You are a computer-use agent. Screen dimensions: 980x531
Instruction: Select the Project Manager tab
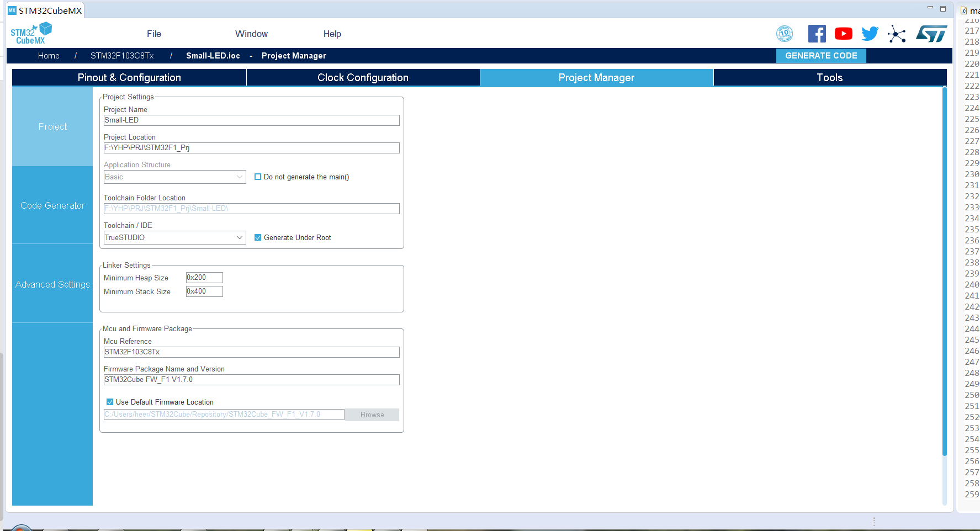coord(596,77)
